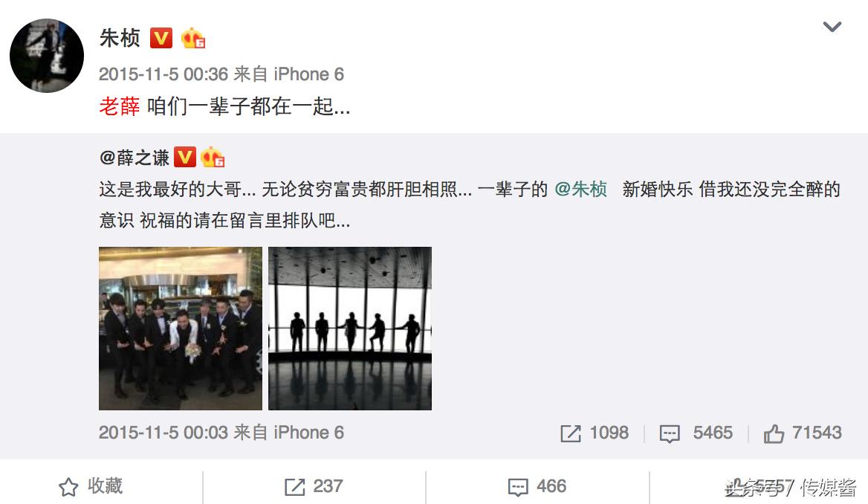
Task: Open the @朱桢 mention in the reposted text
Action: click(580, 190)
